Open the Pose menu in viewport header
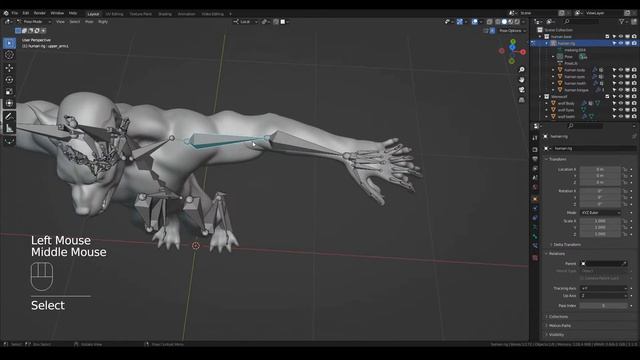 (89, 22)
